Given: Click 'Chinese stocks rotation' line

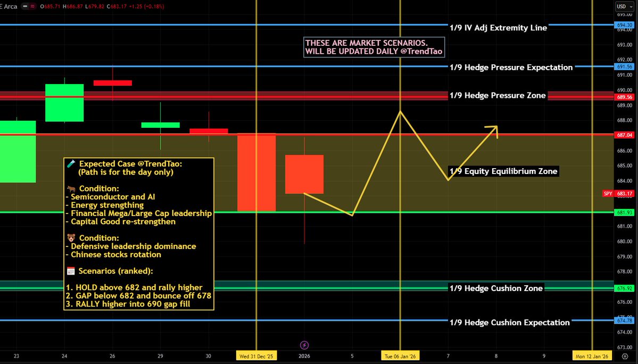Looking at the screenshot, I should point(113,254).
